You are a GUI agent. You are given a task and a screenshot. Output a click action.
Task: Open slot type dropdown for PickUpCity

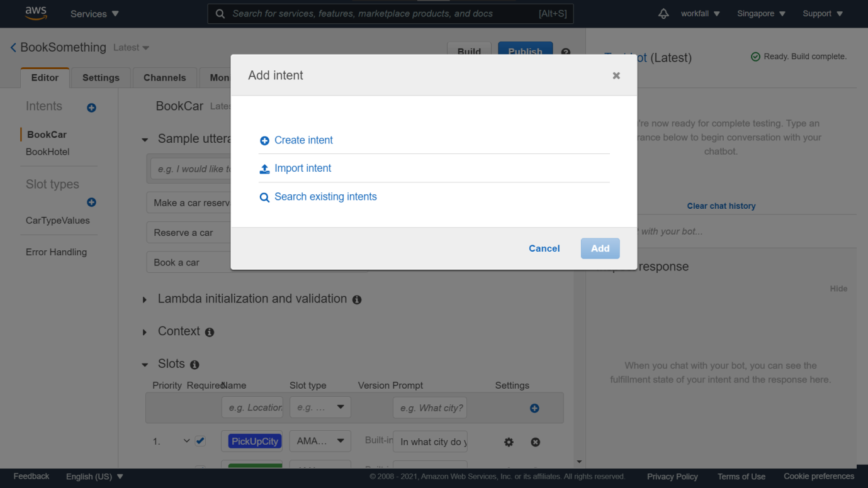point(320,441)
